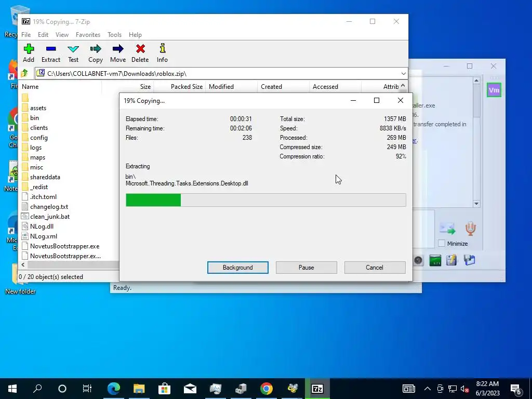Select the maps folder
Image resolution: width=532 pixels, height=399 pixels.
(x=37, y=157)
